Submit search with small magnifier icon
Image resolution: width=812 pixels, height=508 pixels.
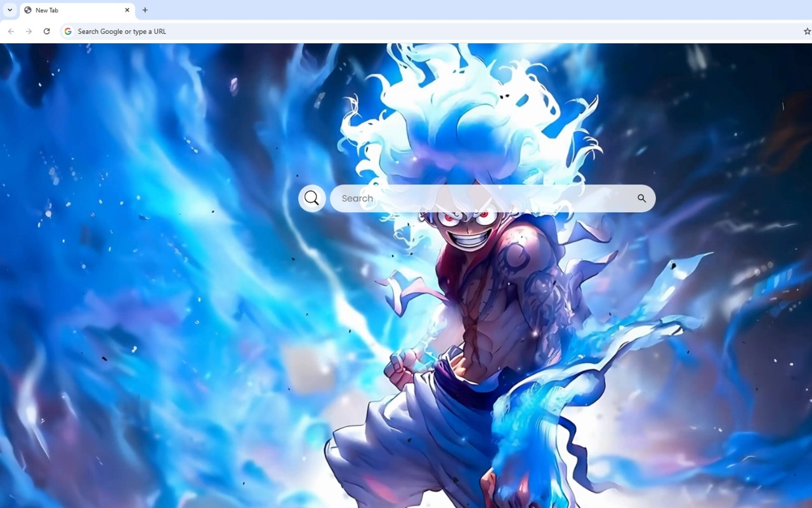pos(641,198)
